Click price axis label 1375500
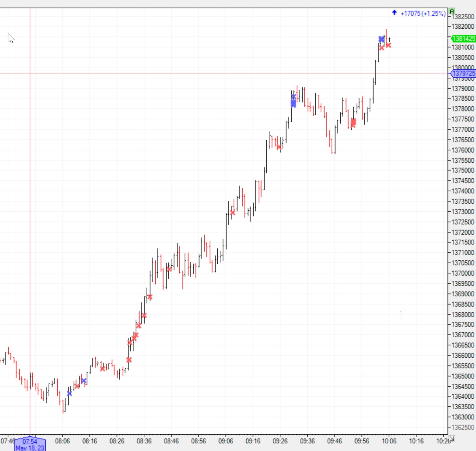The width and height of the screenshot is (476, 451). pos(463,161)
